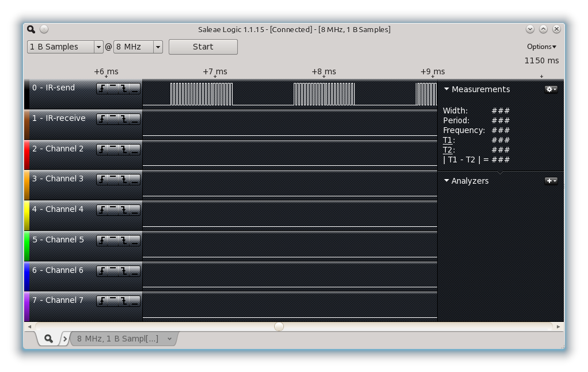588x372 pixels.
Task: Click the left arrow of horizontal scrollbar
Action: (x=29, y=327)
